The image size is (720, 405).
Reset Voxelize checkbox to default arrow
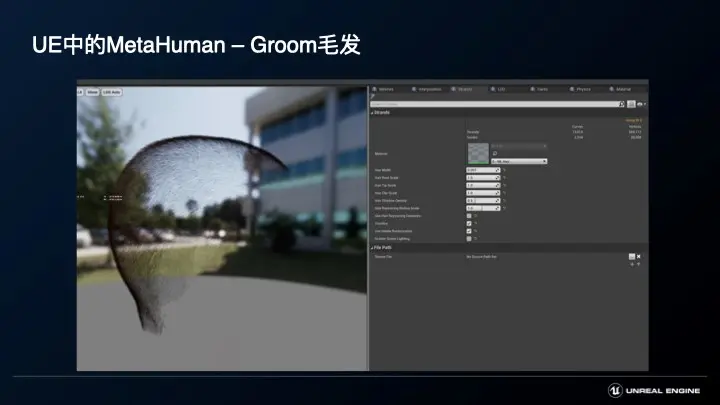(x=475, y=224)
